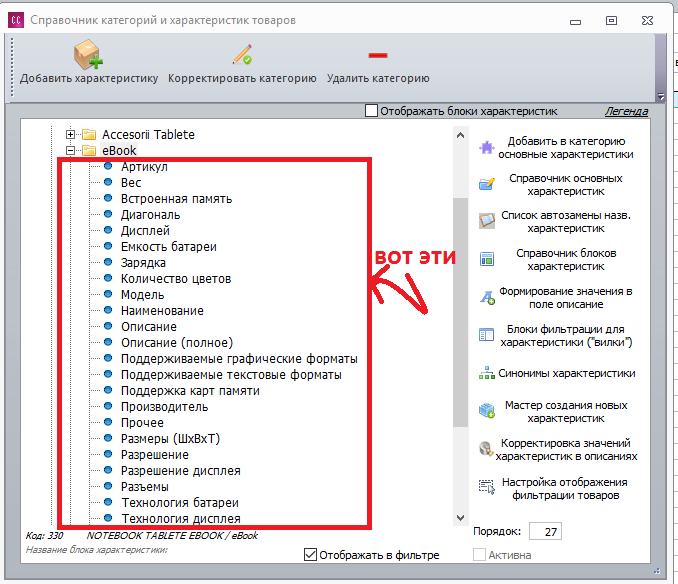The image size is (678, 584).
Task: Select Зарядка tree item
Action: pos(143,262)
